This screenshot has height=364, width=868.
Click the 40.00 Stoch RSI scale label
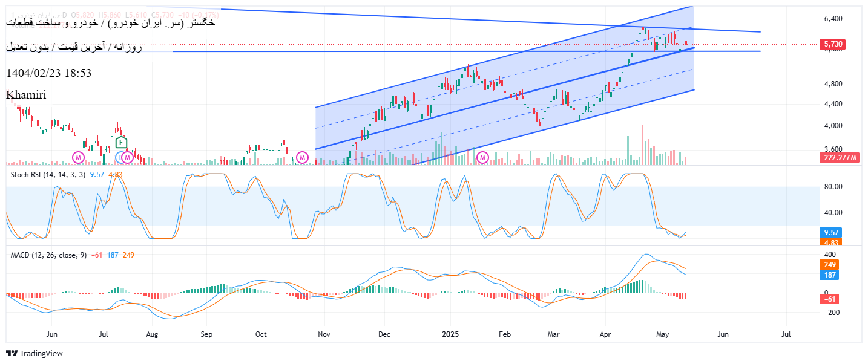pos(833,213)
